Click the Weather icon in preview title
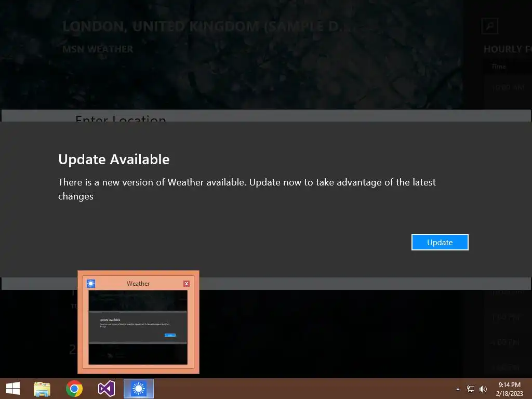Screen dimensions: 532x399 coord(91,284)
